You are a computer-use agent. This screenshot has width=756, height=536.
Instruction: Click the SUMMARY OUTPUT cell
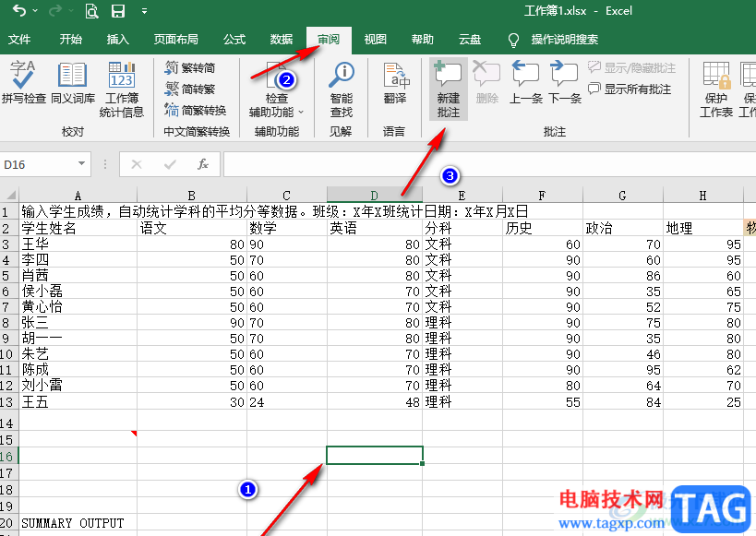point(78,523)
